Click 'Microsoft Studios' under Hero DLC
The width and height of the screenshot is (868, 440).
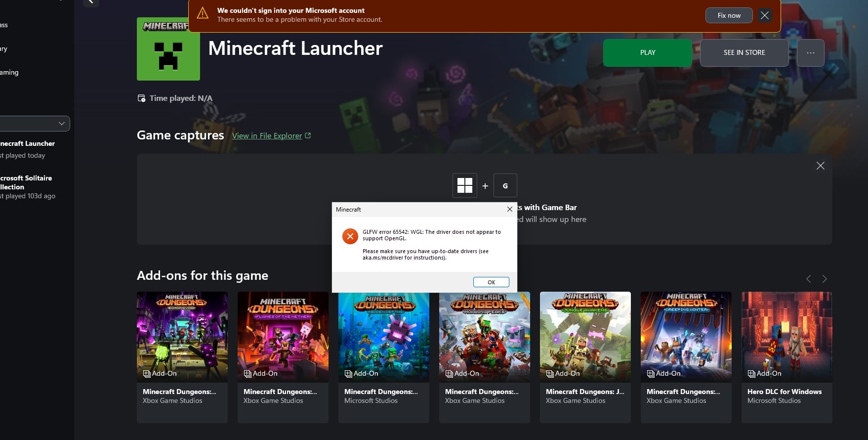(x=774, y=401)
